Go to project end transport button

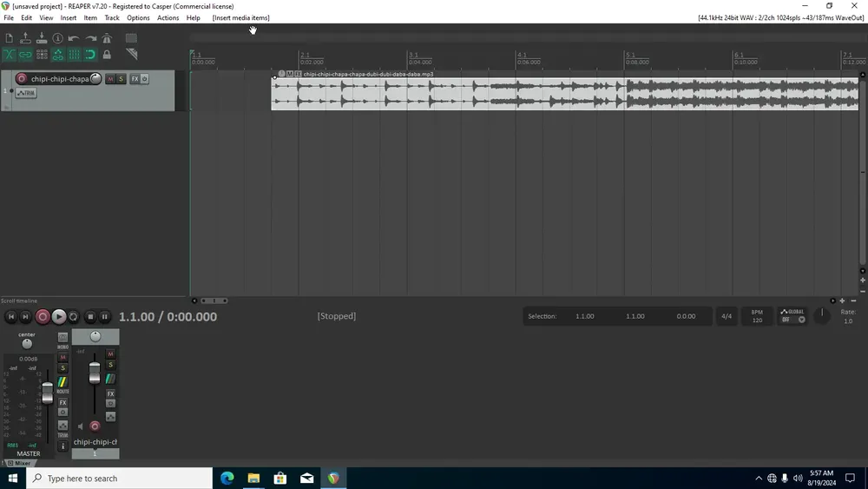click(x=25, y=317)
